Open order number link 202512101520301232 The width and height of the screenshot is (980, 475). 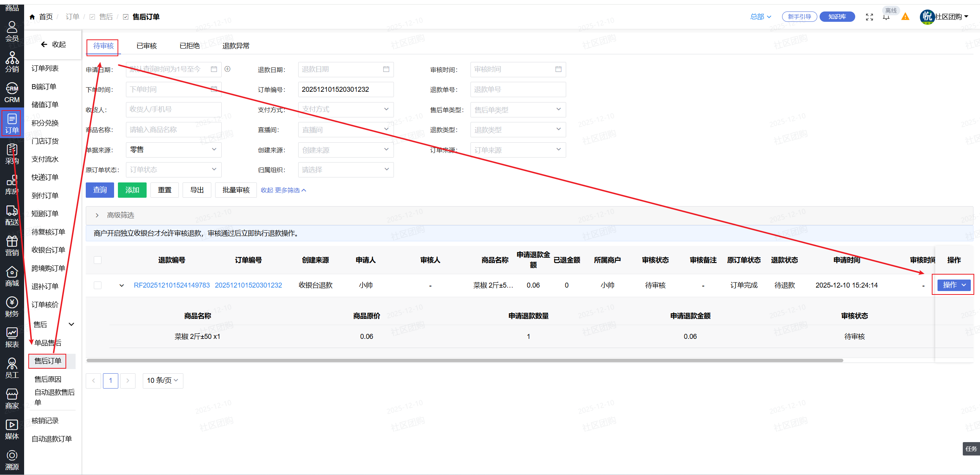(248, 285)
